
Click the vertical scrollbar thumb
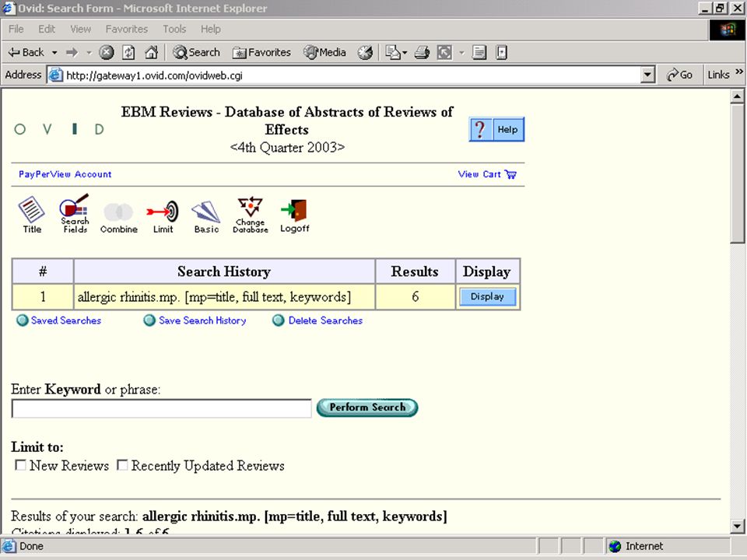(737, 173)
